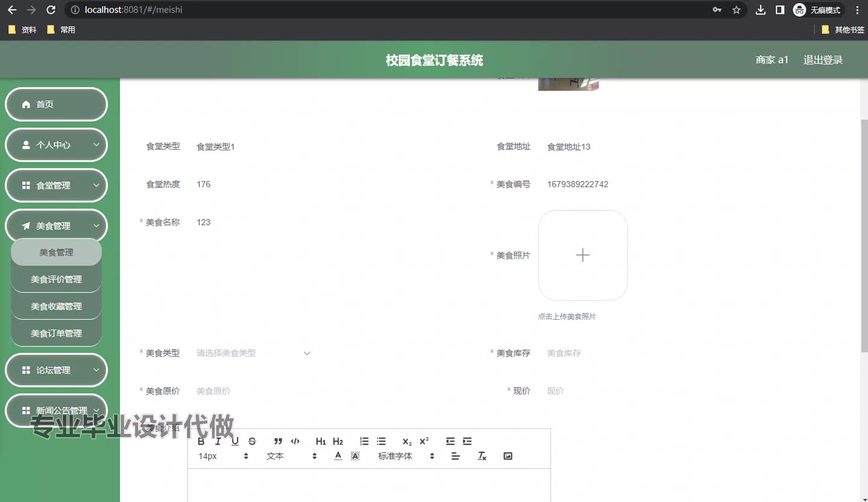
Task: Reload the page in the browser
Action: [51, 10]
